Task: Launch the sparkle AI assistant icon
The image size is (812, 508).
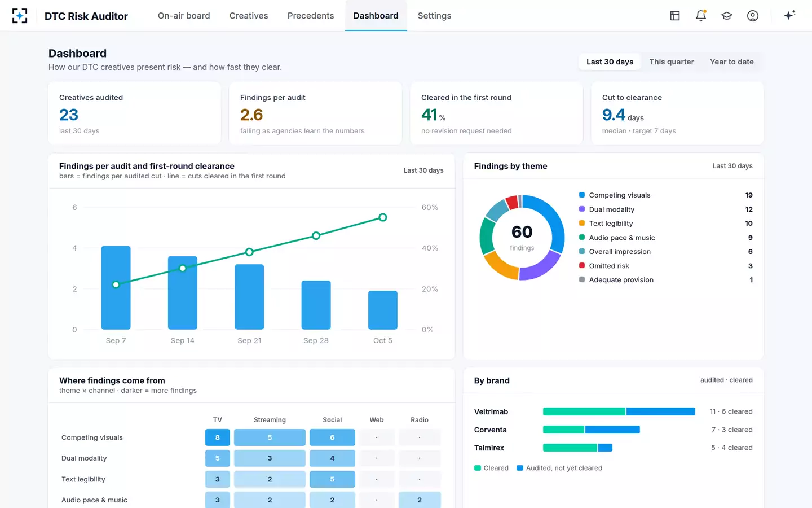Action: 789,15
